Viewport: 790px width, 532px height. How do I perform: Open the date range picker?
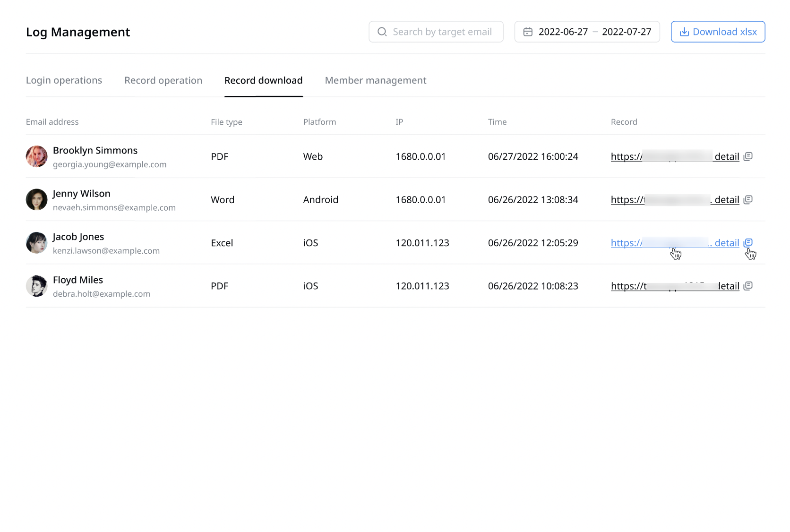coord(587,32)
